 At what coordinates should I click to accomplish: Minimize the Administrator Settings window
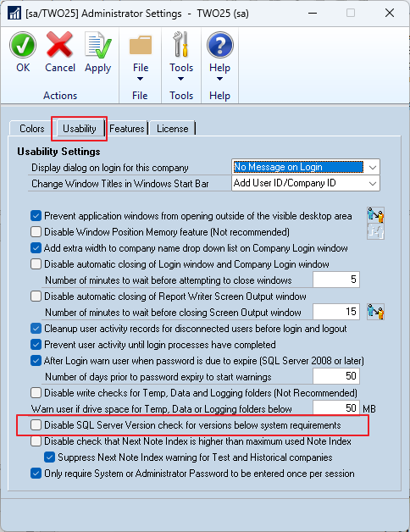(x=313, y=13)
